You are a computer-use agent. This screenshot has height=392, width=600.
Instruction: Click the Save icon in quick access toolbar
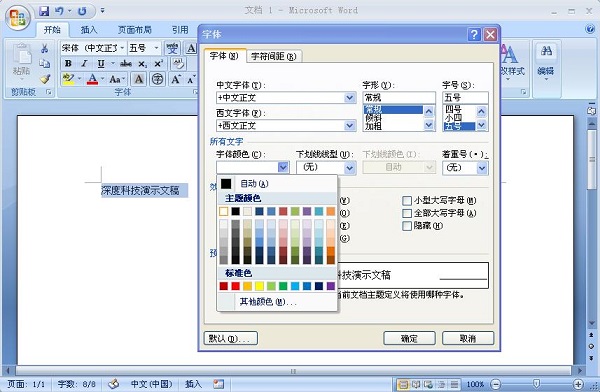click(x=44, y=11)
